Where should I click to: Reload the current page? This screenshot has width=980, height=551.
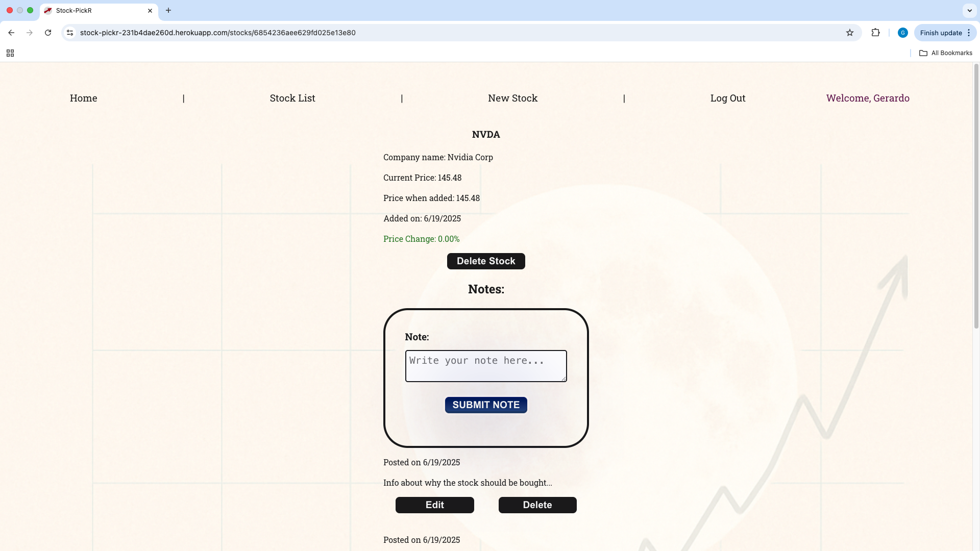(48, 33)
